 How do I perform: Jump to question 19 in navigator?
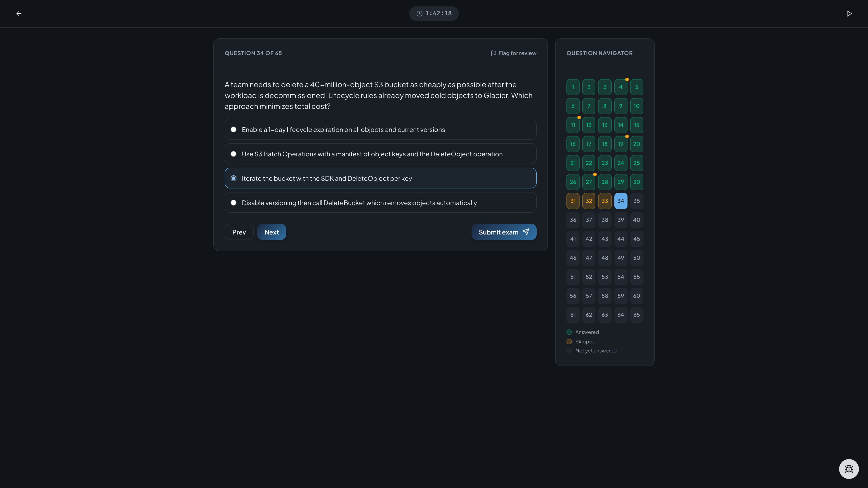[x=620, y=144]
